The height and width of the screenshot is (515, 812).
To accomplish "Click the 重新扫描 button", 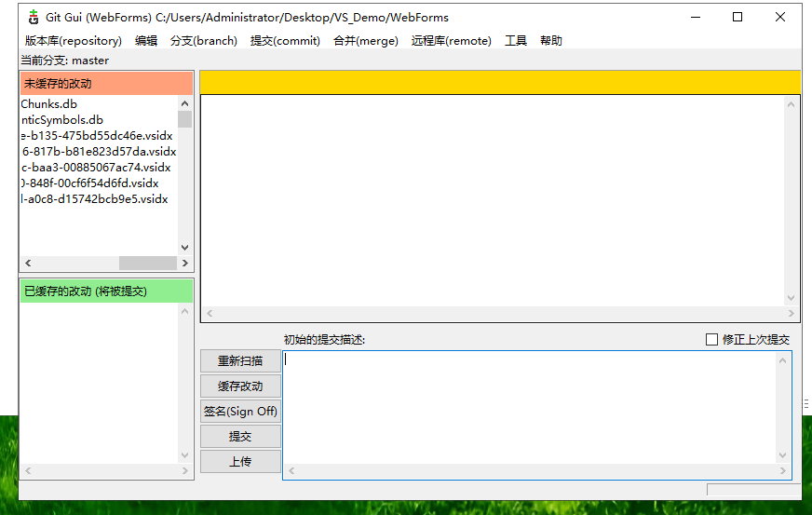I will click(240, 361).
